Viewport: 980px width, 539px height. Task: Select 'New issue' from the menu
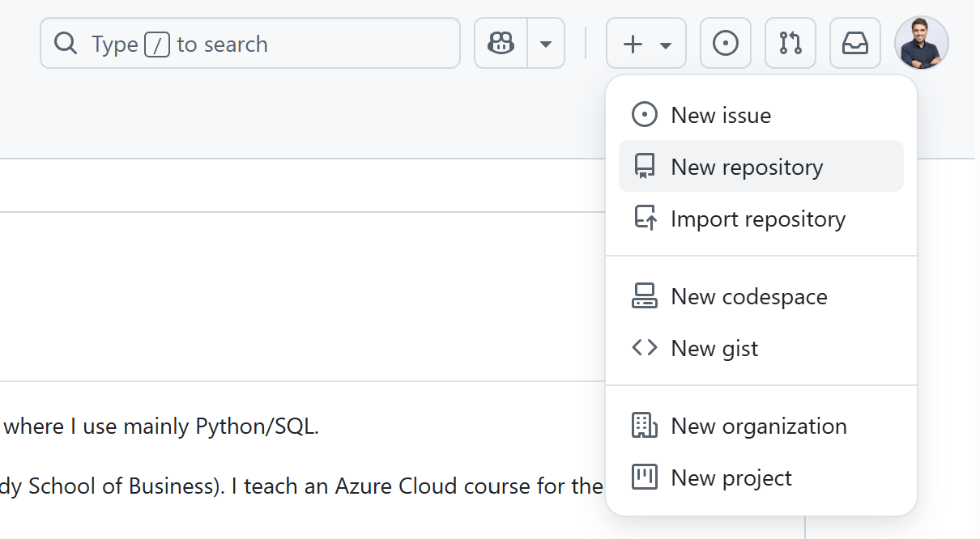(721, 115)
